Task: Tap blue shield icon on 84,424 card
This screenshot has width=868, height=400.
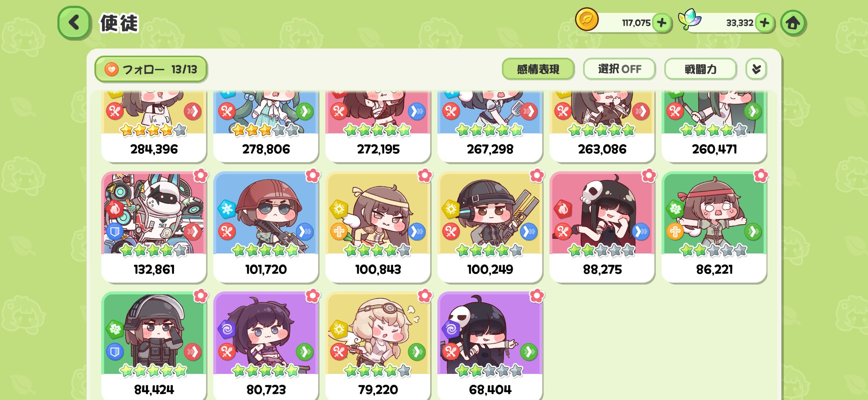Action: pyautogui.click(x=115, y=352)
